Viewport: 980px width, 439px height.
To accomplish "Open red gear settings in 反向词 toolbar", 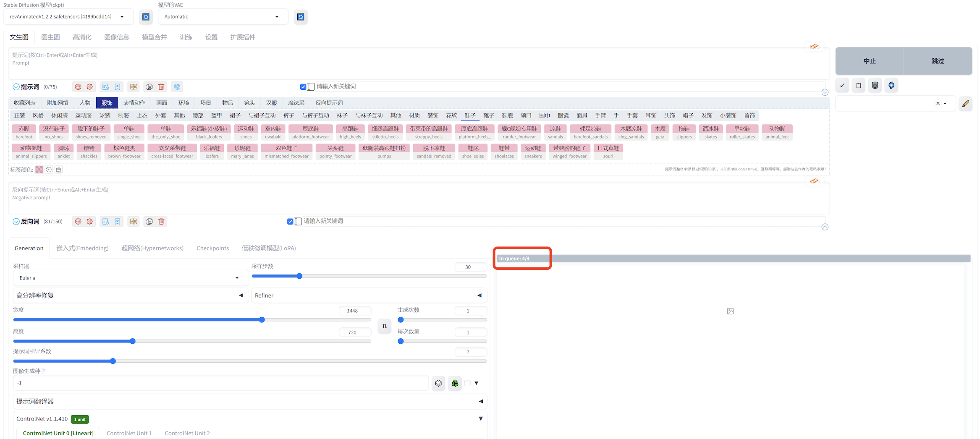I will click(90, 222).
